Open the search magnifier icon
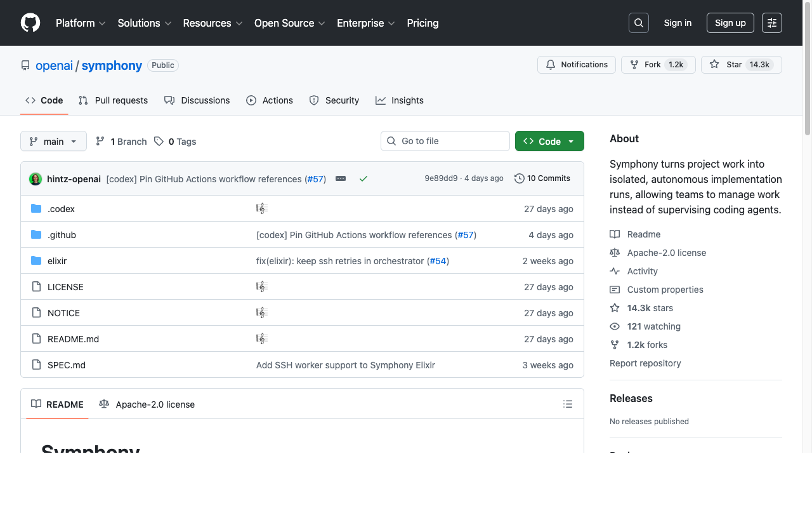 click(639, 23)
